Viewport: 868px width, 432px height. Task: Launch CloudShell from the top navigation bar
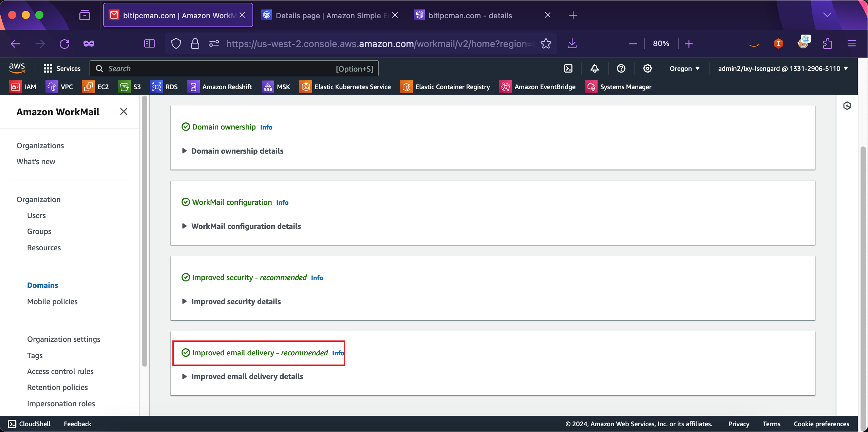568,68
